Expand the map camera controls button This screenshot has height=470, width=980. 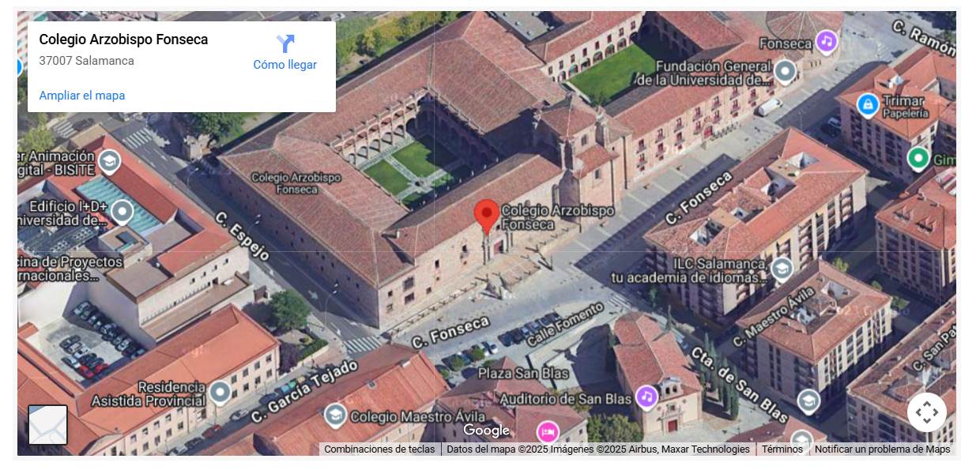pyautogui.click(x=926, y=412)
